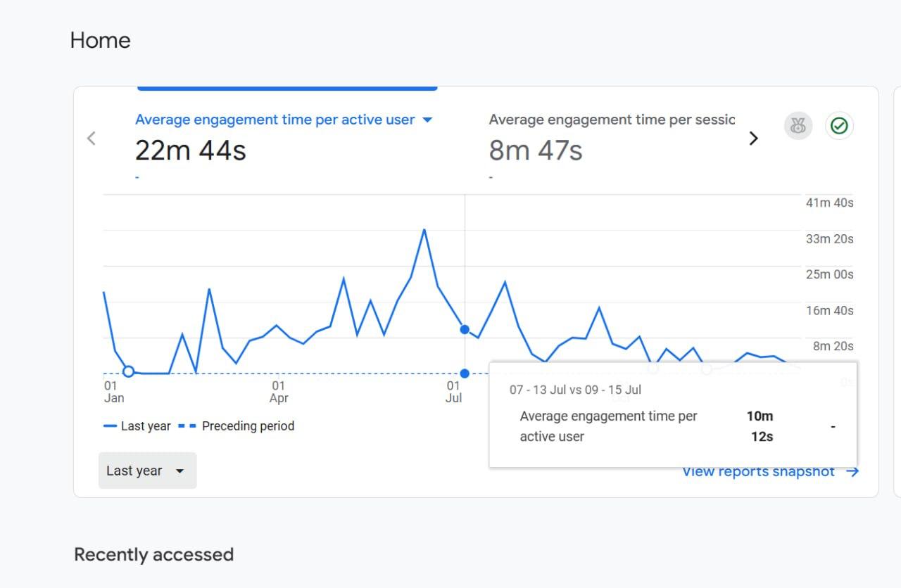901x588 pixels.
Task: Click the hollow data point near 01 Jan
Action: [x=128, y=371]
